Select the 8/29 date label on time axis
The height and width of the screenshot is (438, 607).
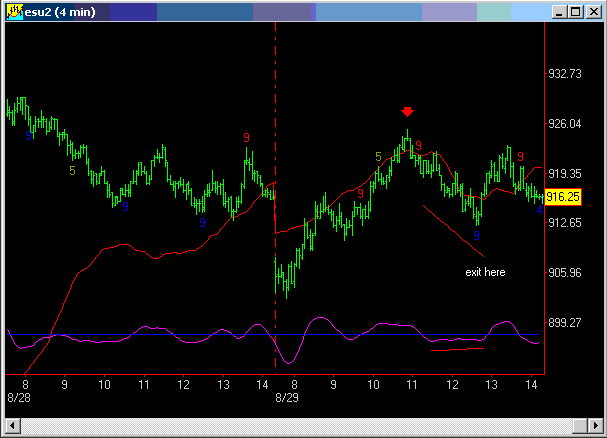287,397
